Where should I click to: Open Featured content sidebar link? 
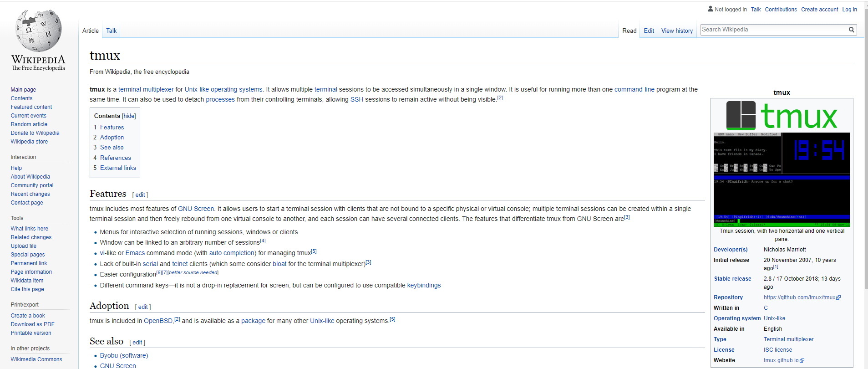31,107
